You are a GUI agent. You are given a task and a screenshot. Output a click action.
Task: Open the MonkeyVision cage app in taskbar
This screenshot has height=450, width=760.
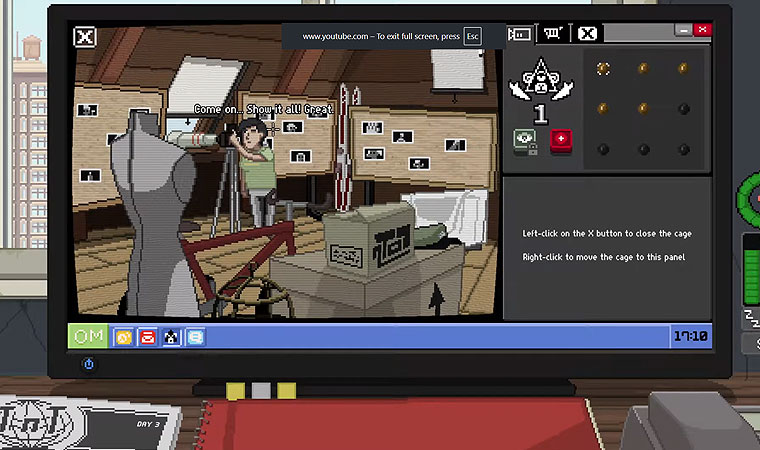pyautogui.click(x=171, y=337)
